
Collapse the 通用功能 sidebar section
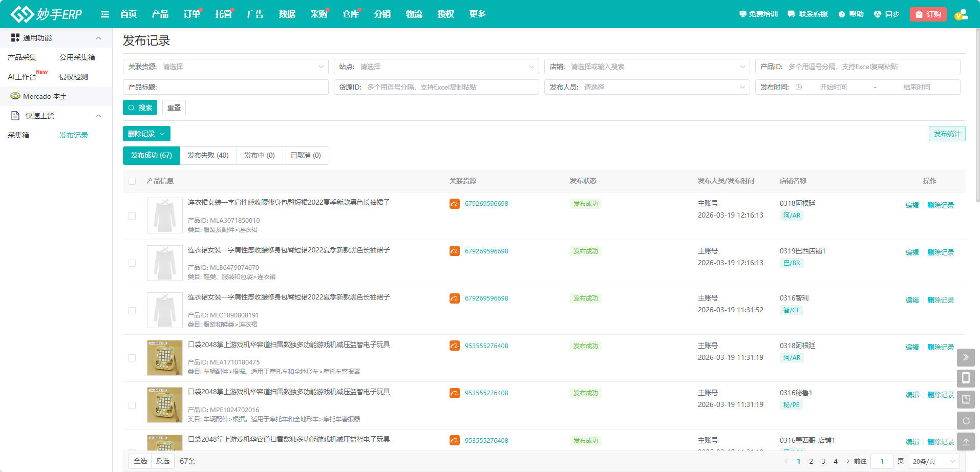tap(98, 38)
